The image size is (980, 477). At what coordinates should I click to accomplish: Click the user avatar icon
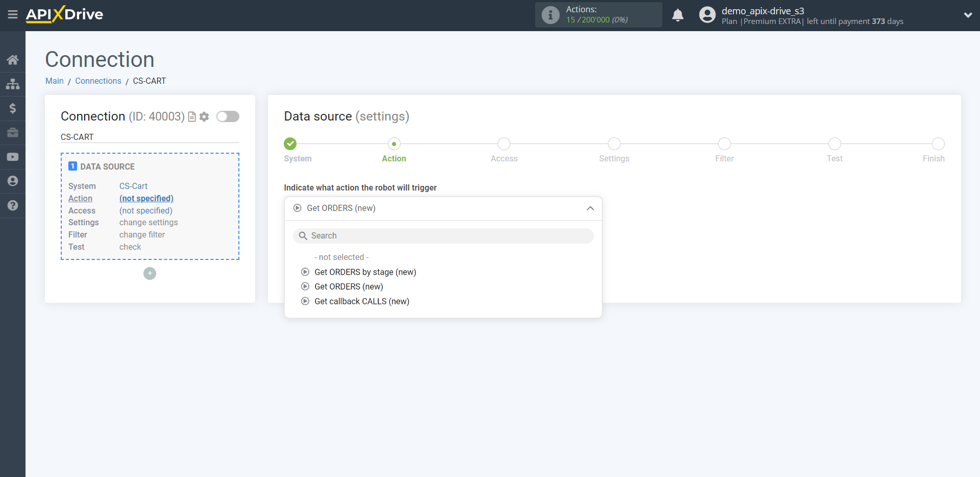point(707,15)
